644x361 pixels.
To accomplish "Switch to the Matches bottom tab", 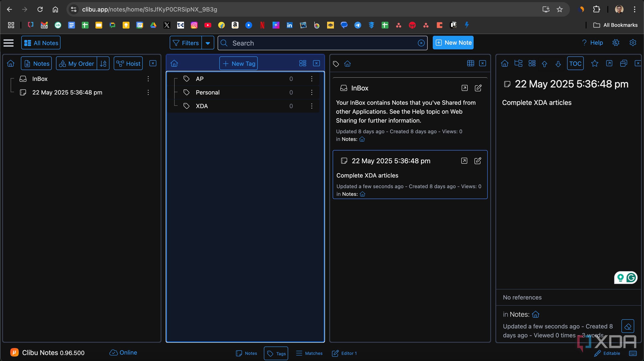I will point(309,353).
